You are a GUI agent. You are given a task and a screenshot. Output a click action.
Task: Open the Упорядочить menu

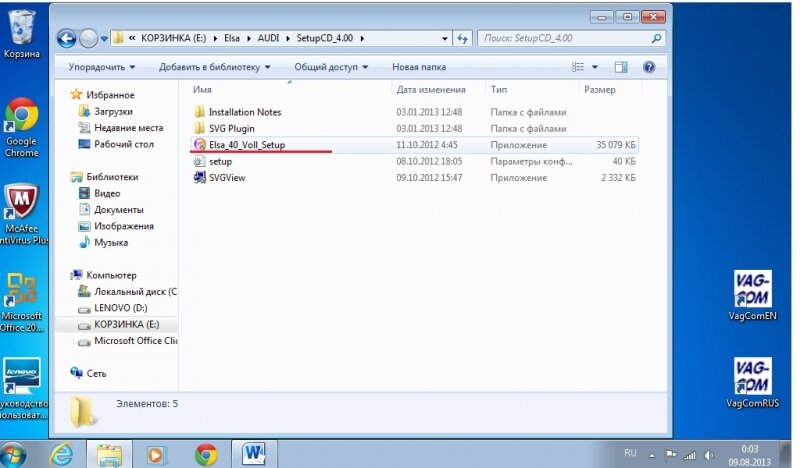(x=102, y=67)
